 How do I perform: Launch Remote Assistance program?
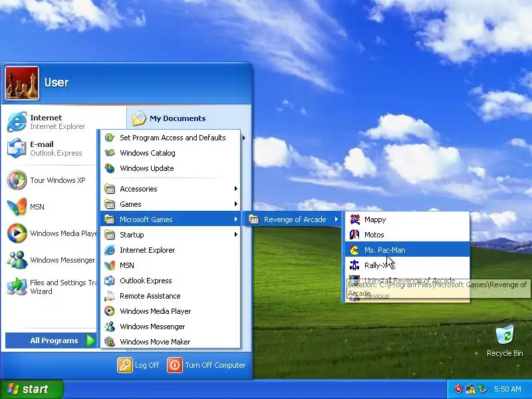tap(170, 296)
